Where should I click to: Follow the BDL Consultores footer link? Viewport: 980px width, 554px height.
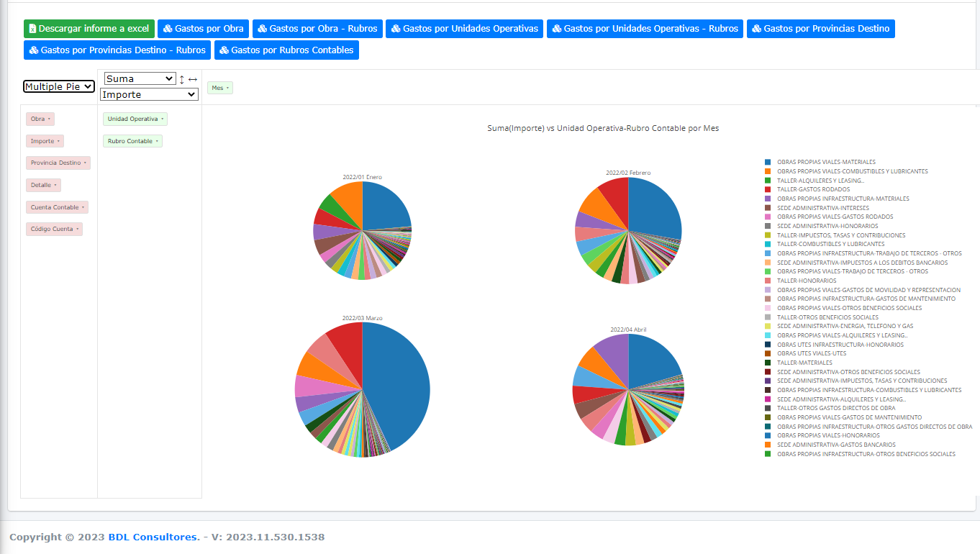[x=153, y=537]
